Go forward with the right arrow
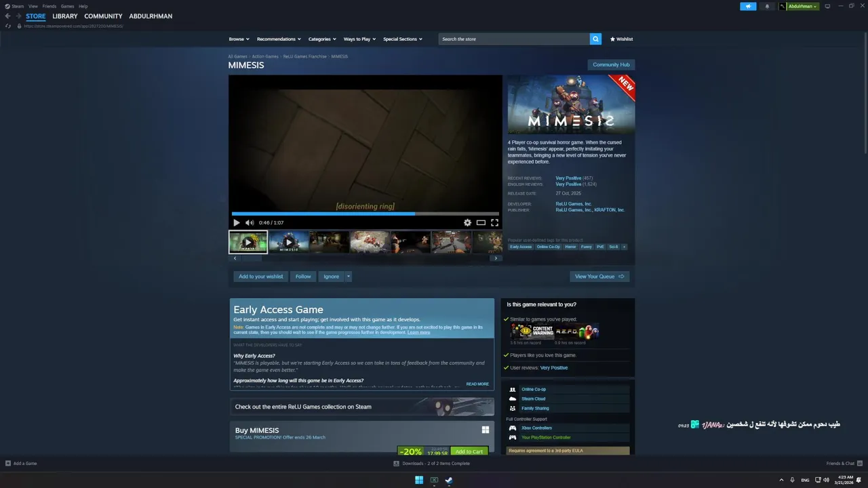 18,16
